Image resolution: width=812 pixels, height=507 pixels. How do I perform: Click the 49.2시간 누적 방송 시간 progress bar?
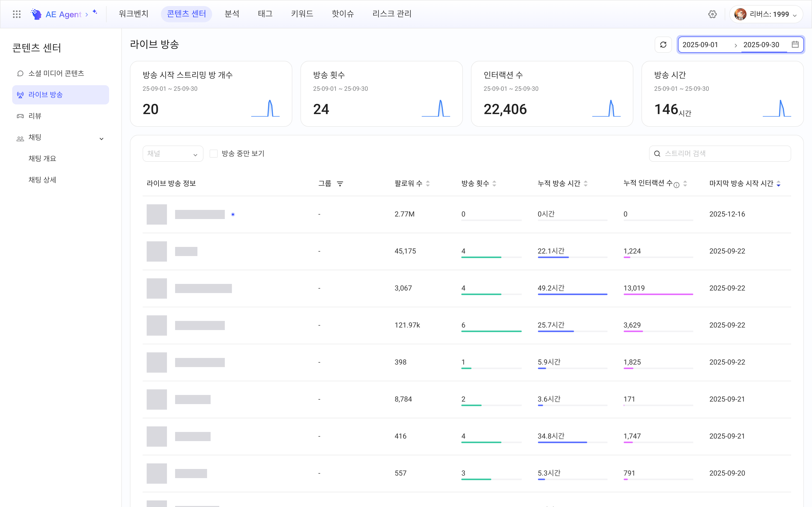572,294
